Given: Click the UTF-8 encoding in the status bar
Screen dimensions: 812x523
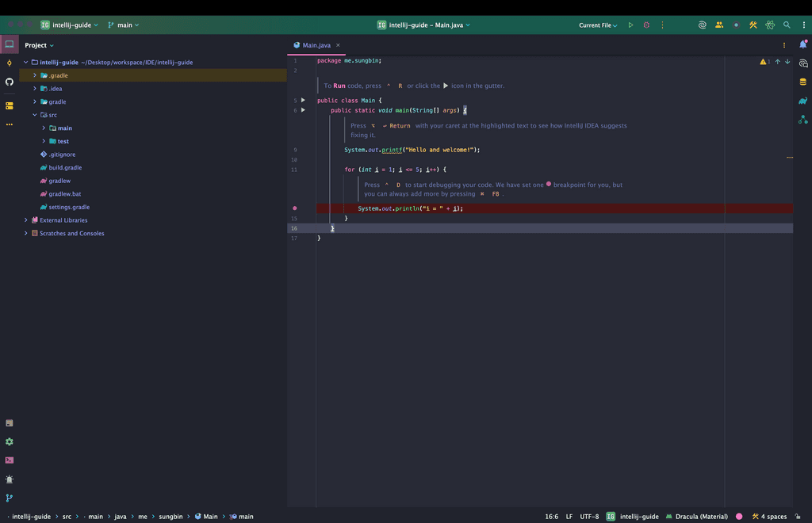Looking at the screenshot, I should tap(589, 517).
